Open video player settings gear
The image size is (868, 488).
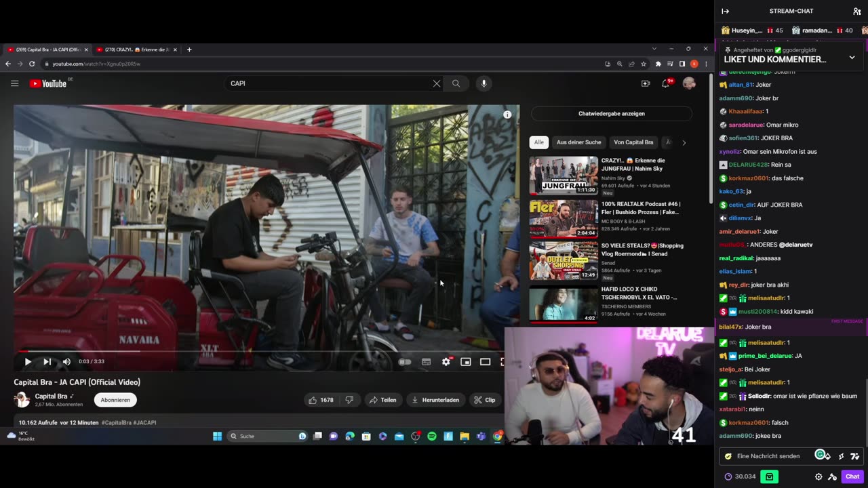[446, 362]
